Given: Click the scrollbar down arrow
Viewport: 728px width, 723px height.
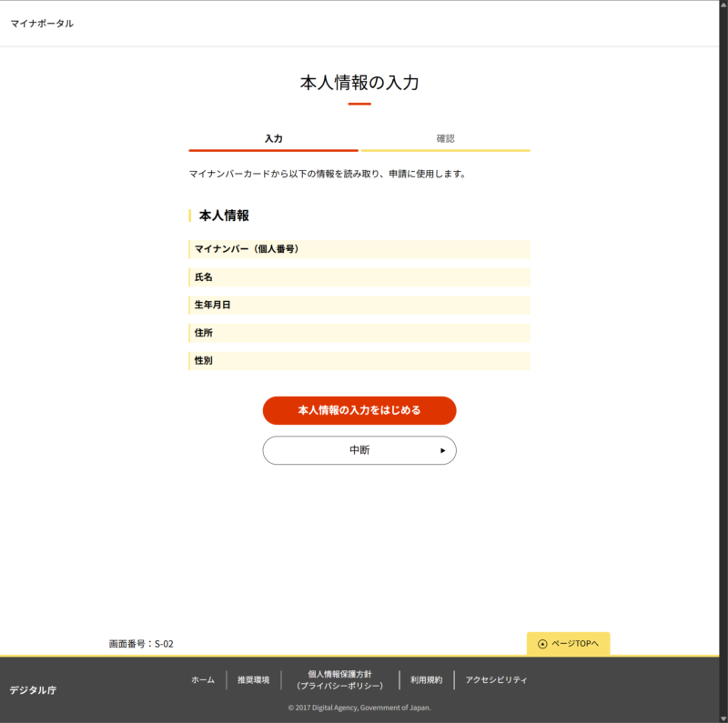Looking at the screenshot, I should [x=722, y=717].
